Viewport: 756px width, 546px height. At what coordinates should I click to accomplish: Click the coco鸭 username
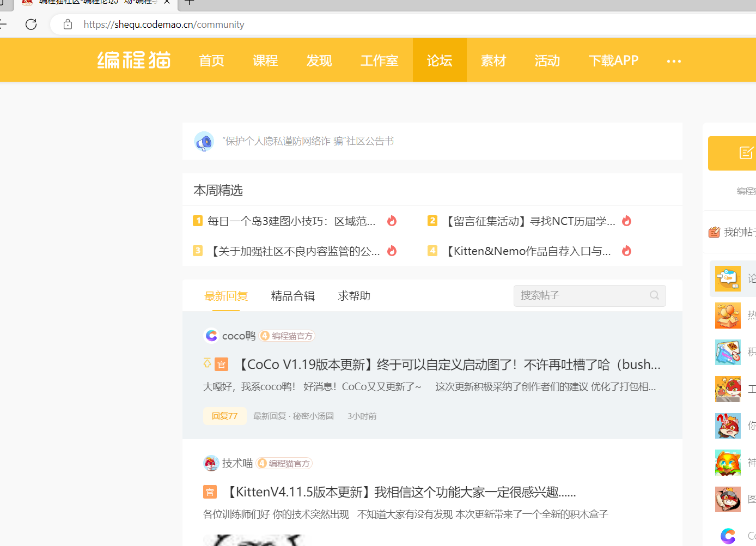pyautogui.click(x=239, y=336)
